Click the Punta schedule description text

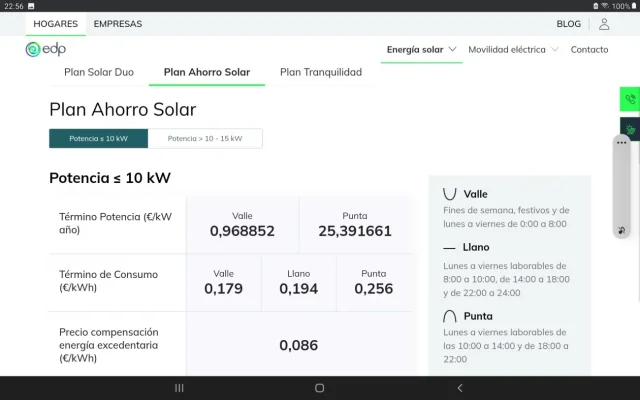506,346
